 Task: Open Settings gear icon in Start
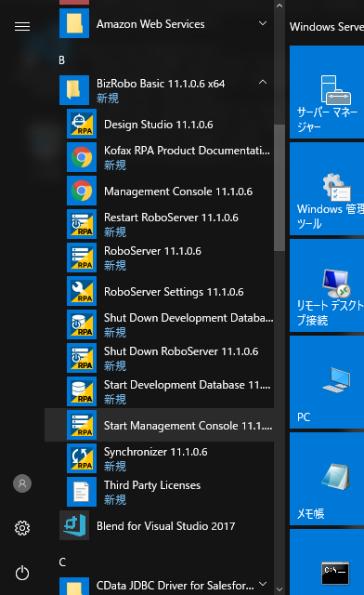pos(22,528)
